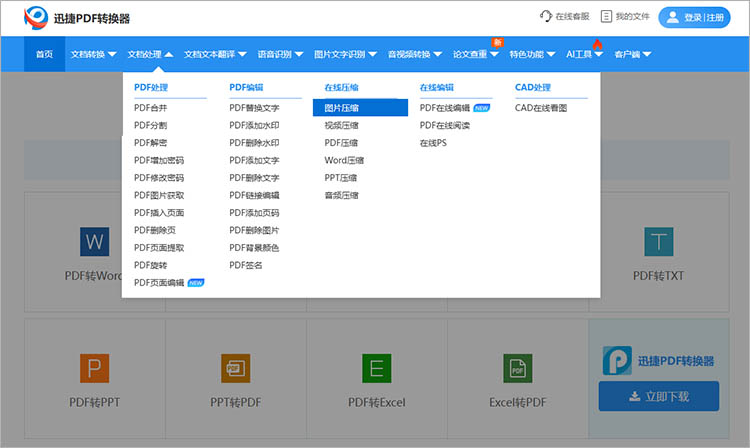
Task: Open PDF替换文字 menu entry
Action: coord(254,108)
